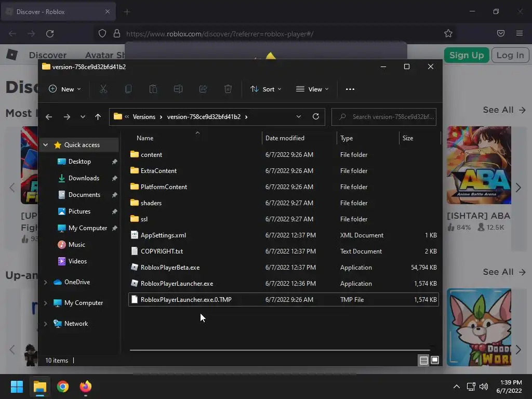Screen dimensions: 532x399
Task: Go forward with Explorer forward arrow
Action: click(67, 117)
